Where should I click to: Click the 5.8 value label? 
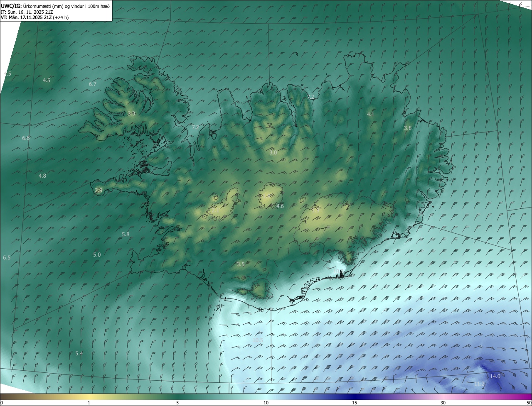coord(126,234)
